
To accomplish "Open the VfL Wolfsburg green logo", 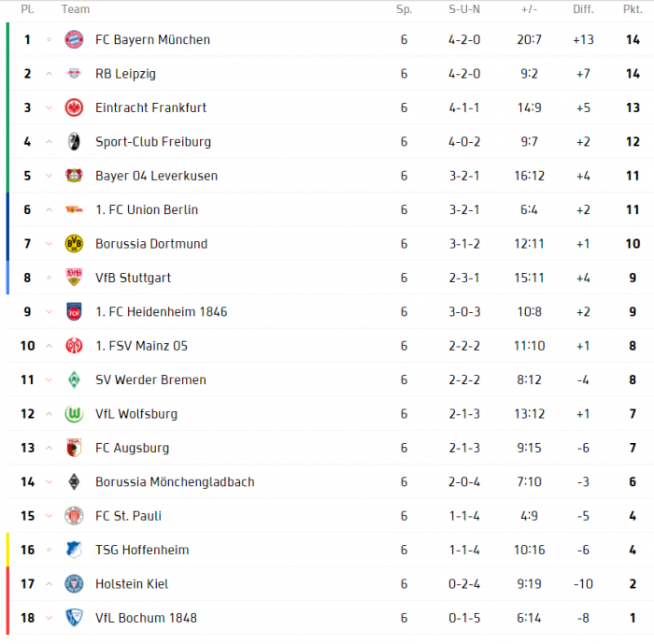I will coord(74,414).
